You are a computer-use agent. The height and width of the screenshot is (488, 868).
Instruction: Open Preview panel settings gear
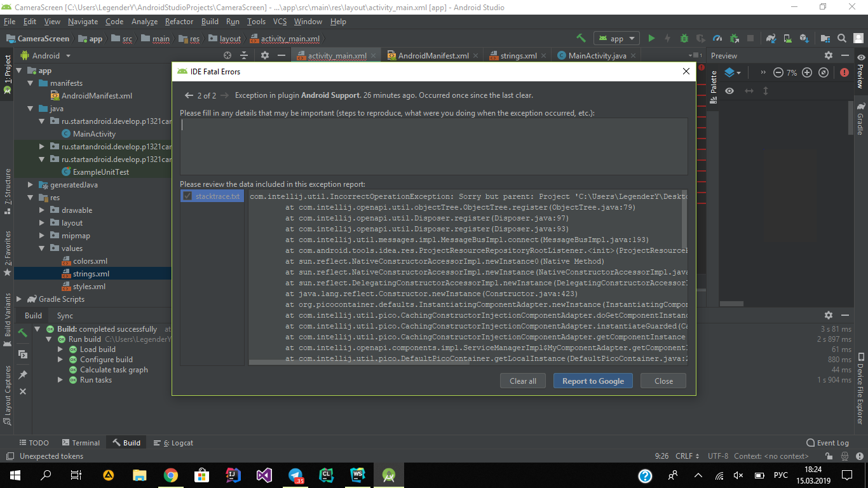(x=828, y=55)
